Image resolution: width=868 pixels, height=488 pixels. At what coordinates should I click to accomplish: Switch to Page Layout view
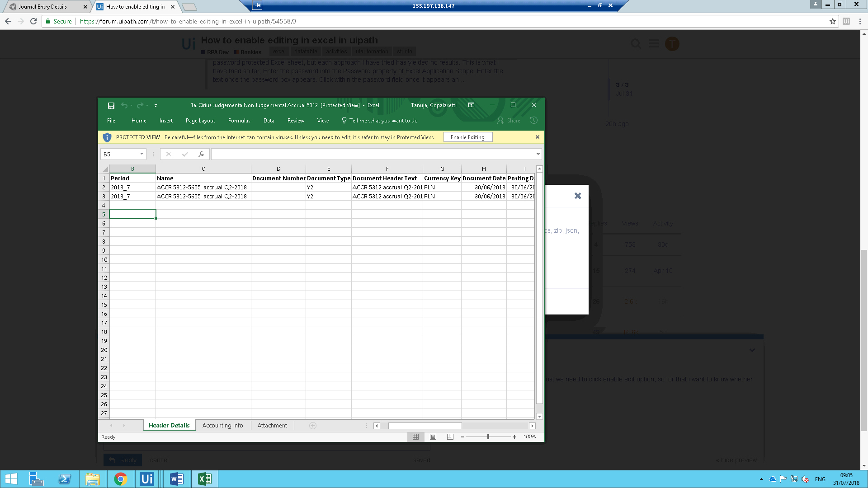tap(433, 436)
